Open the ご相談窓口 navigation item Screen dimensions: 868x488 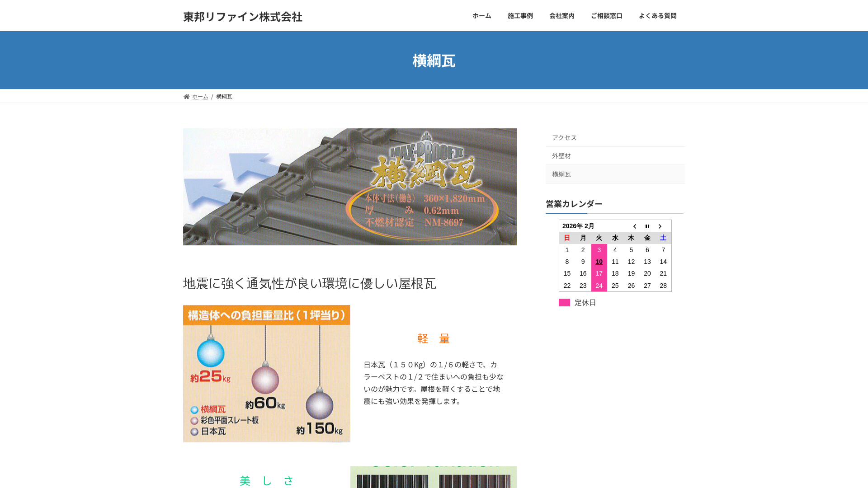[x=606, y=16]
